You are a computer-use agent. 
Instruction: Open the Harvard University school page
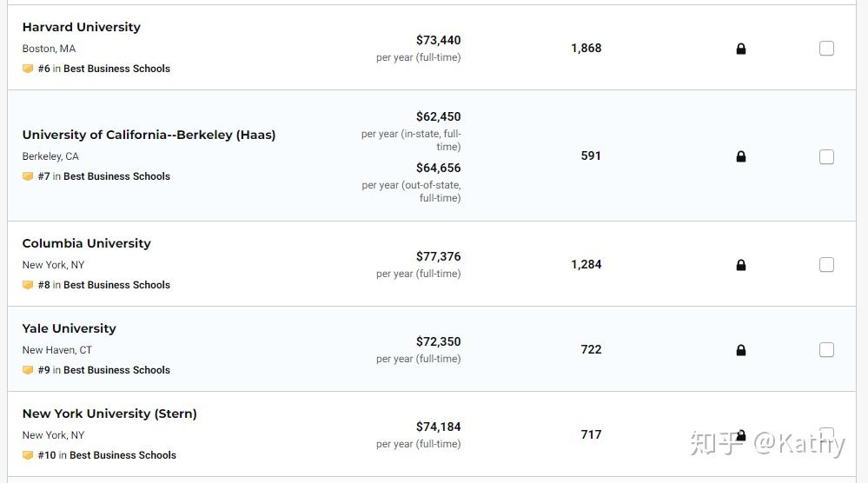81,27
